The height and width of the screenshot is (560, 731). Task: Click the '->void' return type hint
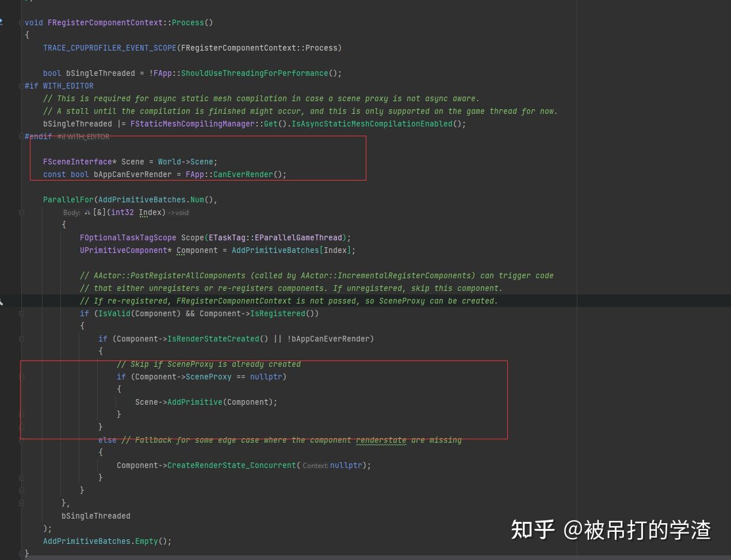tap(178, 213)
